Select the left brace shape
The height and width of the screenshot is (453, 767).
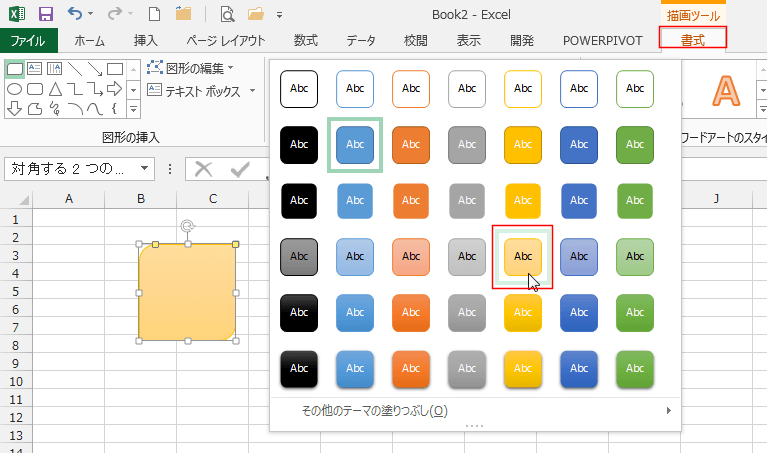pyautogui.click(x=114, y=108)
